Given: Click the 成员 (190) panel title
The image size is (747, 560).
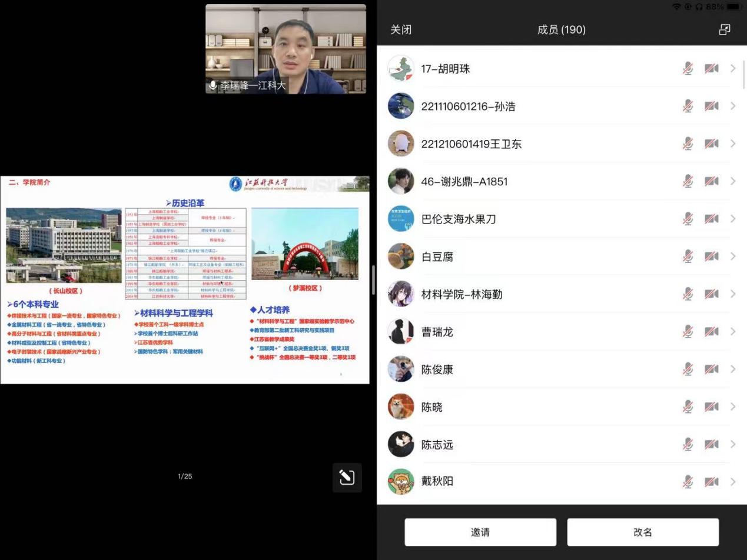Looking at the screenshot, I should [x=561, y=29].
